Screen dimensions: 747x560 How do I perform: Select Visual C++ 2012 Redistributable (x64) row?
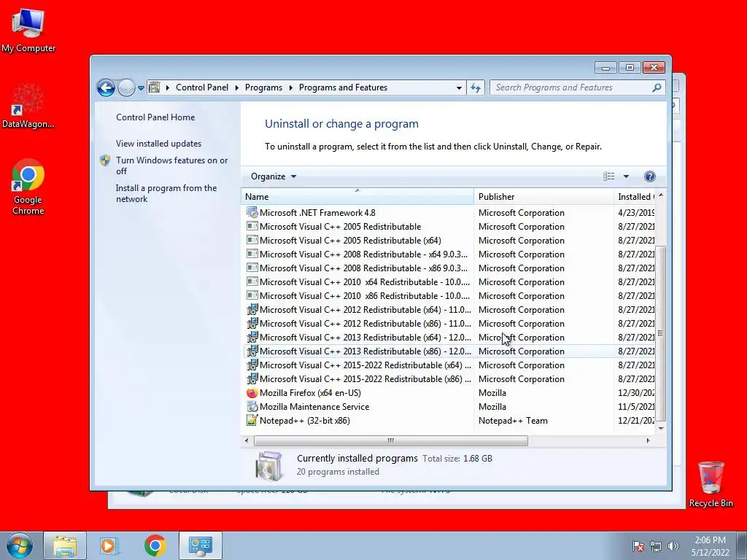point(449,309)
